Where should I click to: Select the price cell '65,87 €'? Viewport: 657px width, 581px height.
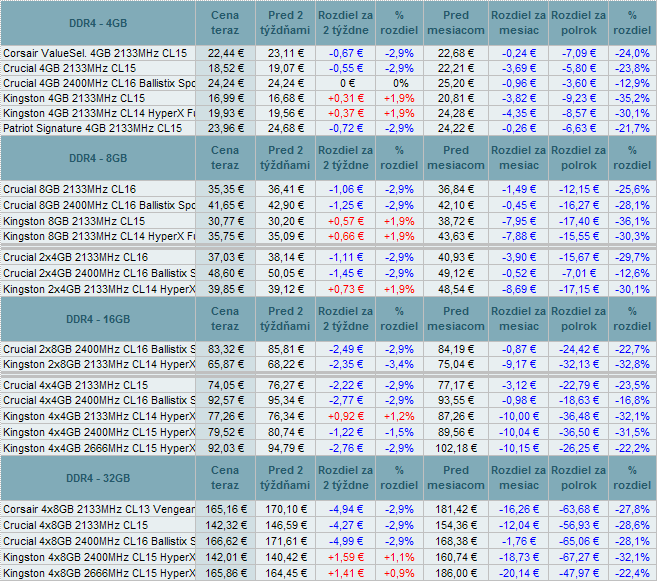pos(225,364)
